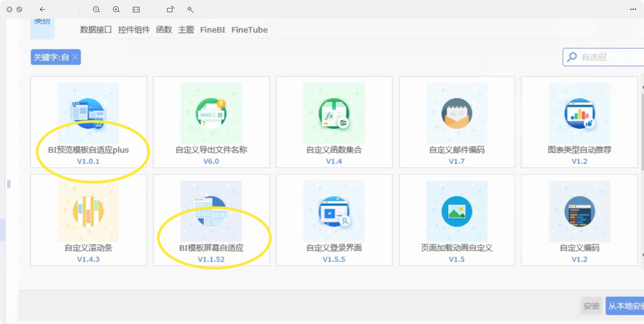This screenshot has height=324, width=644.
Task: Click the zoom in magnifier icon
Action: (116, 9)
